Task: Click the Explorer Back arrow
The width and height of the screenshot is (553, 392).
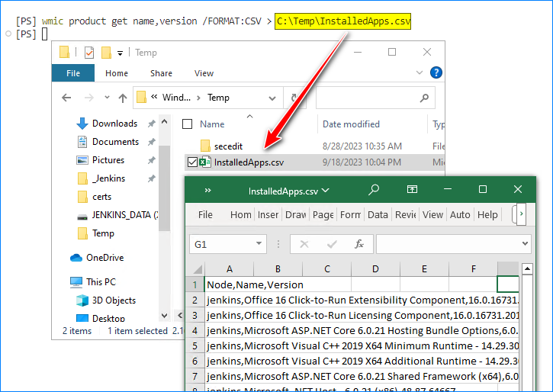Action: 66,98
